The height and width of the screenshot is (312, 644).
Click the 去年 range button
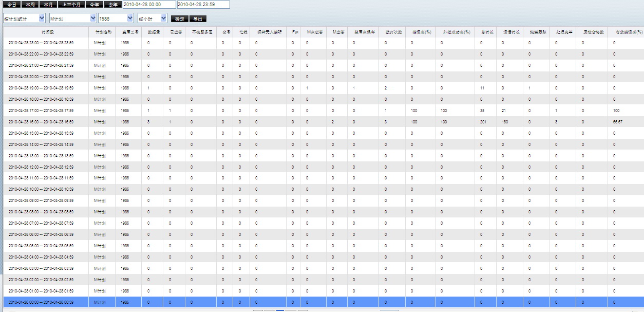click(112, 5)
